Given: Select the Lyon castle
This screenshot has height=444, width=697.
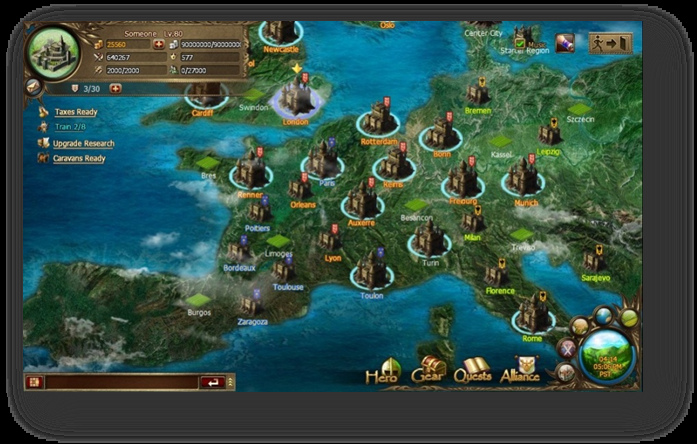Looking at the screenshot, I should coord(329,240).
